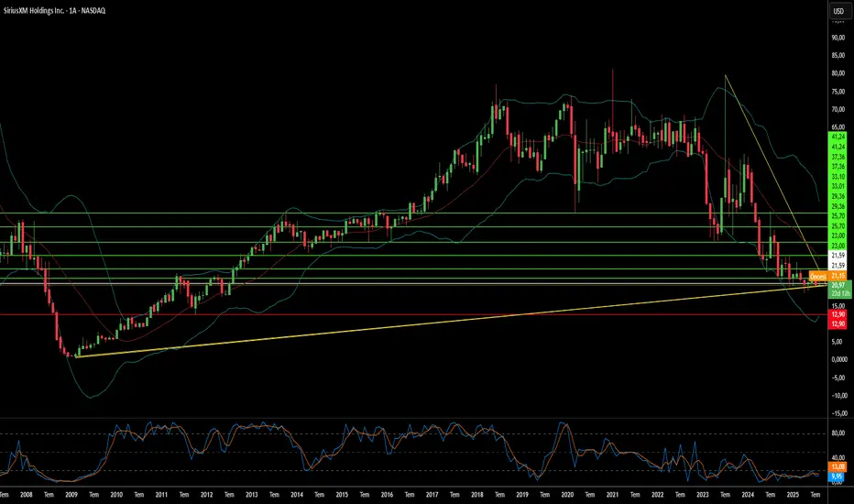Screen dimensions: 854x504
Task: Click the orange 13,08 indicator value
Action: [x=838, y=467]
